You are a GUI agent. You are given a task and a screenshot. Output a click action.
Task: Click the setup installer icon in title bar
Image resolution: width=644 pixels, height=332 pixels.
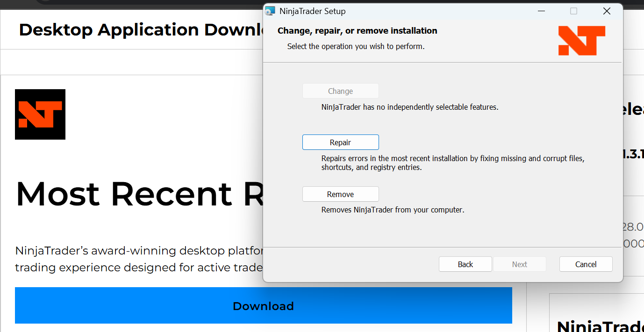point(270,11)
